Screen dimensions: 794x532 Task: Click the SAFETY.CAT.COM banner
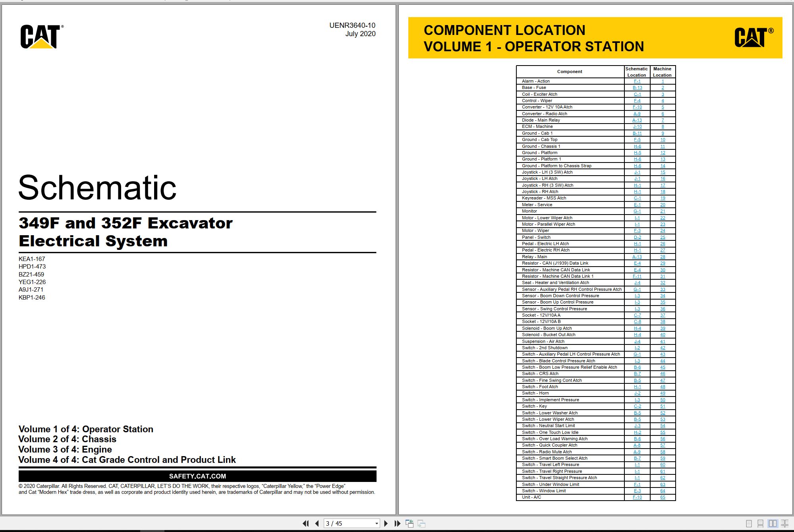[197, 476]
